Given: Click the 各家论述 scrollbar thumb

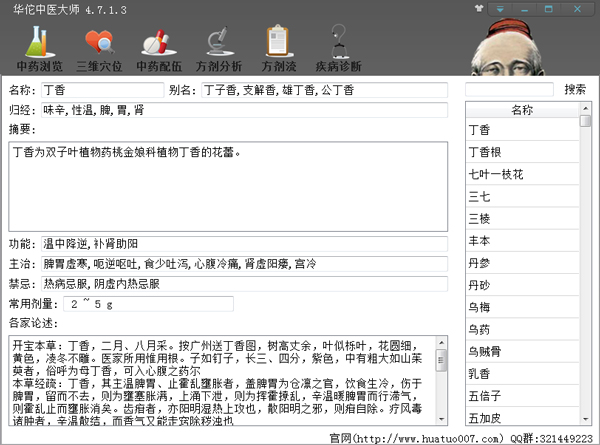Looking at the screenshot, I should (x=441, y=360).
